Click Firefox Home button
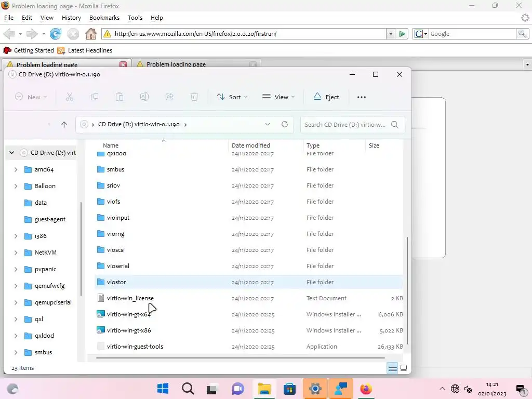The image size is (532, 399). tap(90, 34)
